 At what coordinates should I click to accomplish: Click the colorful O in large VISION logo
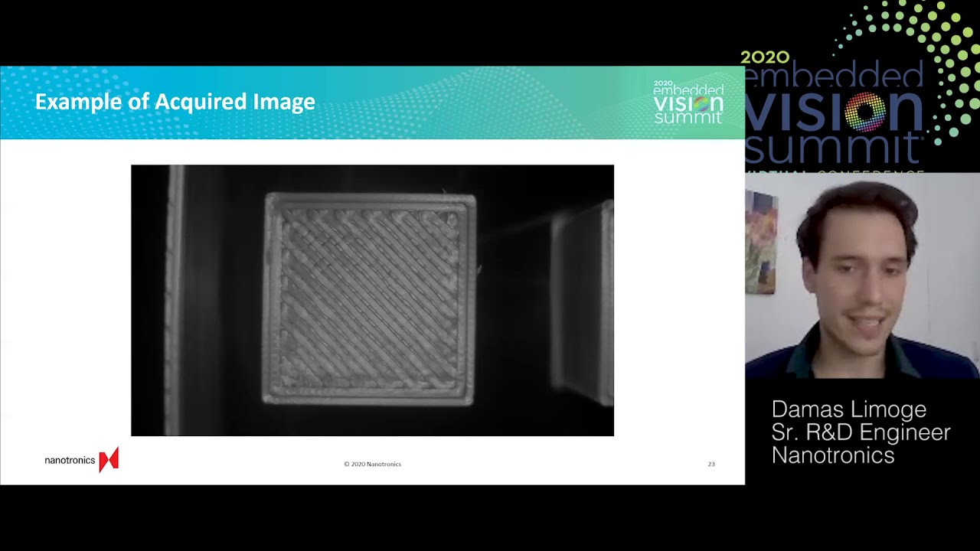point(865,112)
